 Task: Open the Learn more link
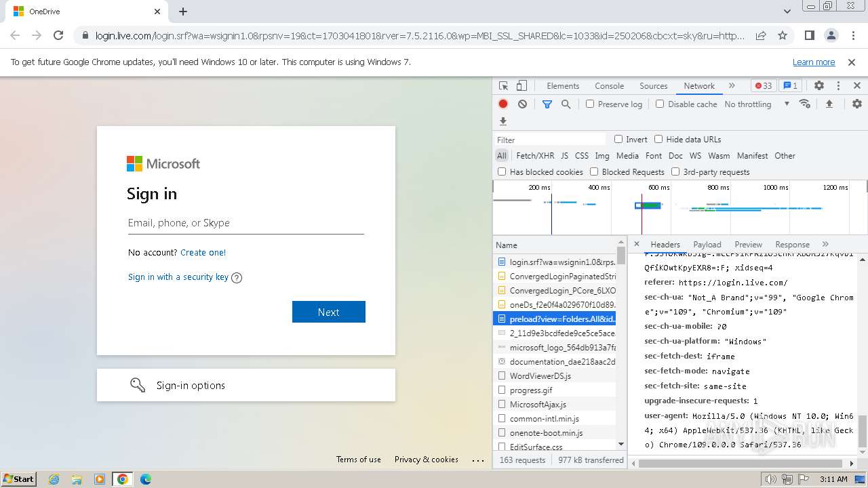click(814, 62)
